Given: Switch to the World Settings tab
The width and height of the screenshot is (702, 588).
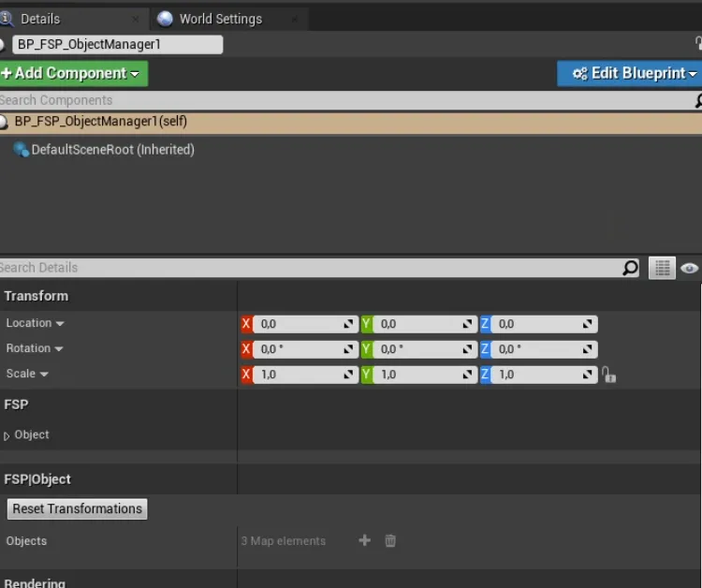Looking at the screenshot, I should tap(220, 19).
